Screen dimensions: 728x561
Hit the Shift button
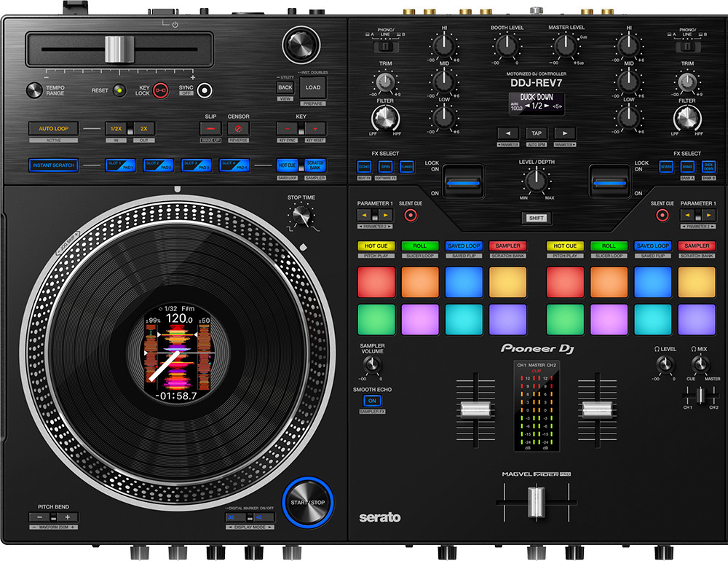536,218
